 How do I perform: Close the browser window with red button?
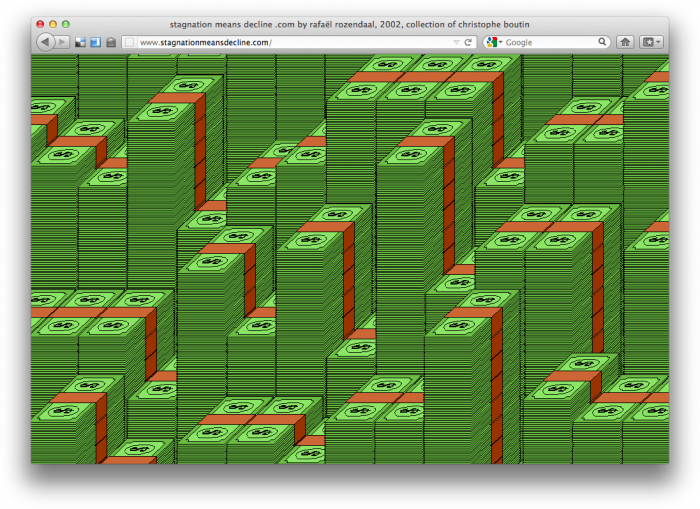[x=40, y=24]
